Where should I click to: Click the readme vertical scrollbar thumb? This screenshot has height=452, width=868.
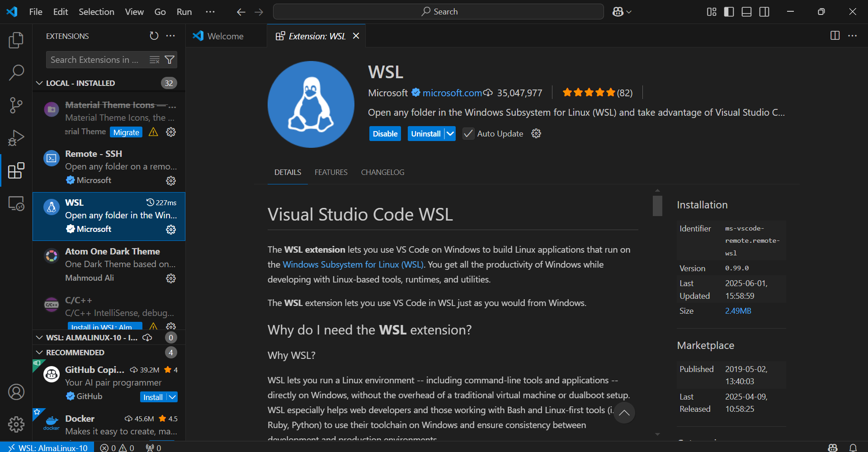tap(658, 206)
